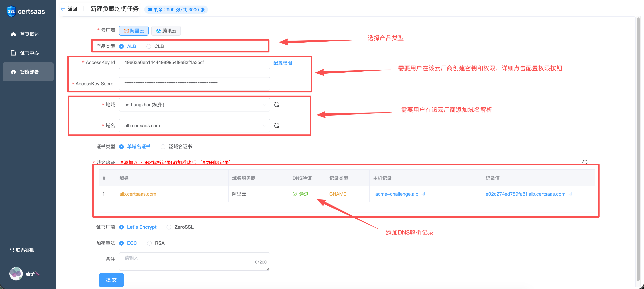Select 腾讯云 as cloud vendor
This screenshot has width=644, height=289.
[x=166, y=31]
